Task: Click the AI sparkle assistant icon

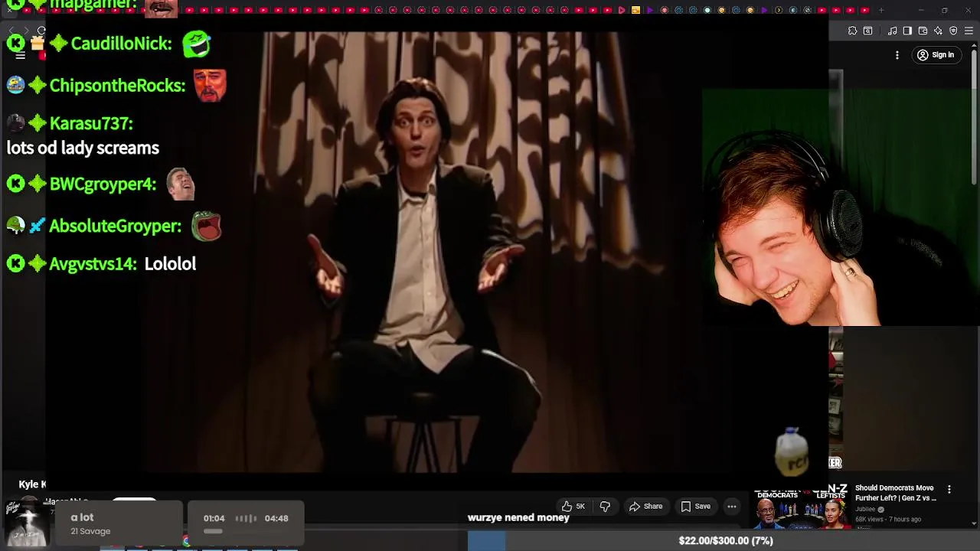Action: 938,31
